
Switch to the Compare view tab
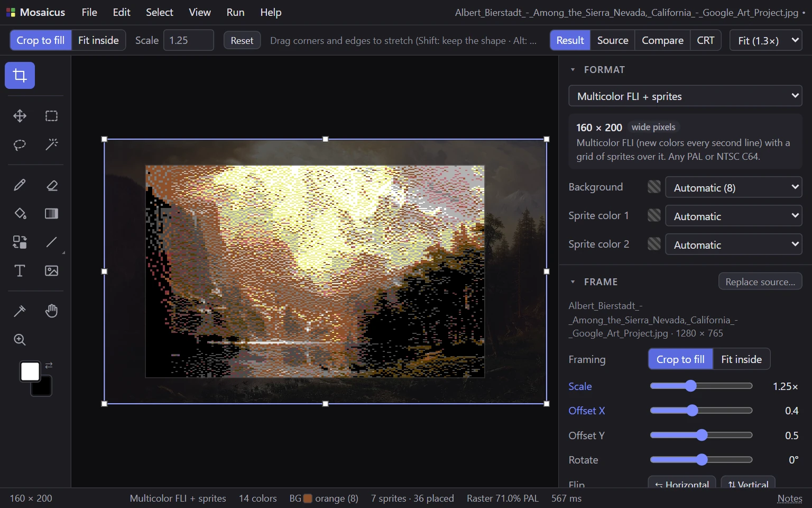pos(662,40)
